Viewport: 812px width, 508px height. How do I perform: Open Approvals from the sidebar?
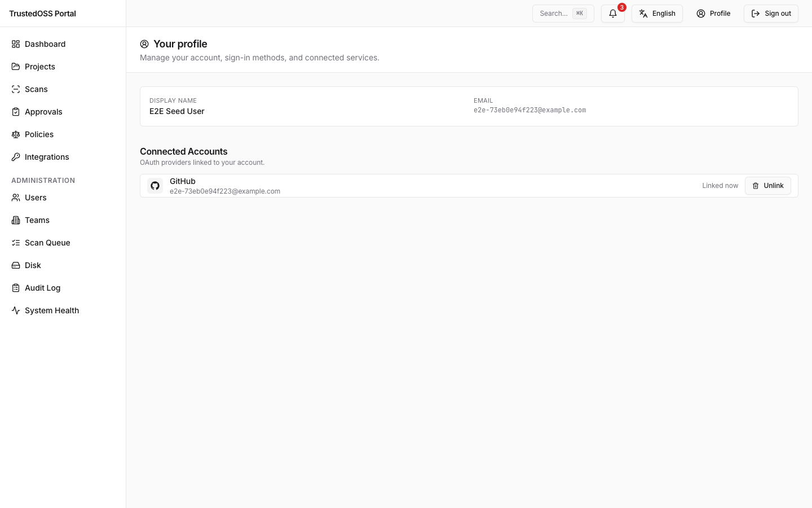click(63, 112)
